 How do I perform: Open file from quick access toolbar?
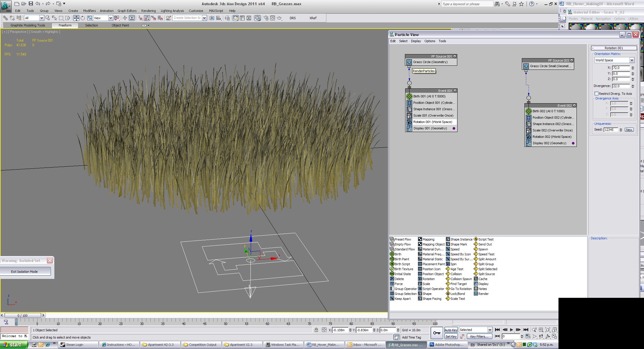pyautogui.click(x=24, y=4)
